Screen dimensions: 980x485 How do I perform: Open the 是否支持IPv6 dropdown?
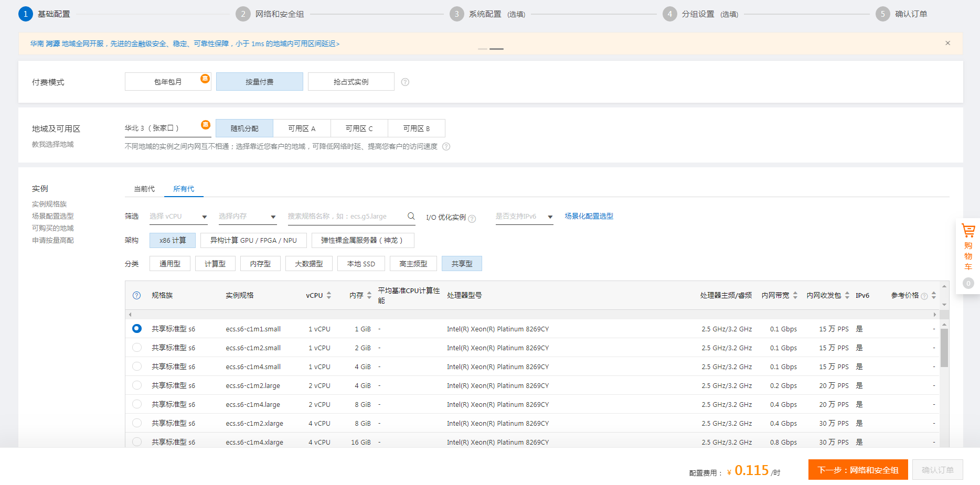(524, 217)
